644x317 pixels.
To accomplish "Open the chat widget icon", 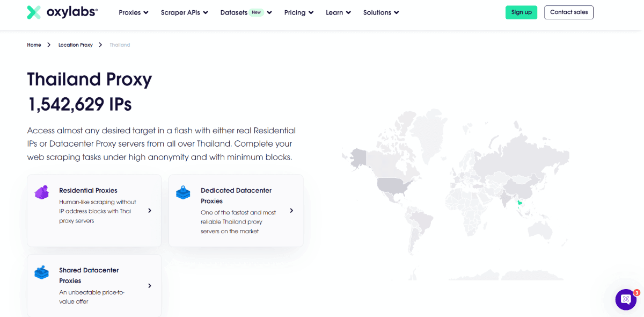I will click(x=626, y=299).
